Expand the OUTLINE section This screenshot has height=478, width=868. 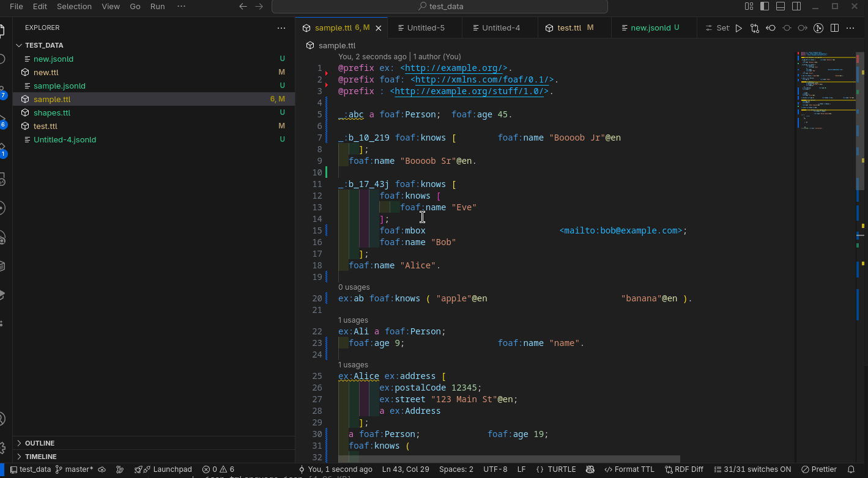point(40,443)
